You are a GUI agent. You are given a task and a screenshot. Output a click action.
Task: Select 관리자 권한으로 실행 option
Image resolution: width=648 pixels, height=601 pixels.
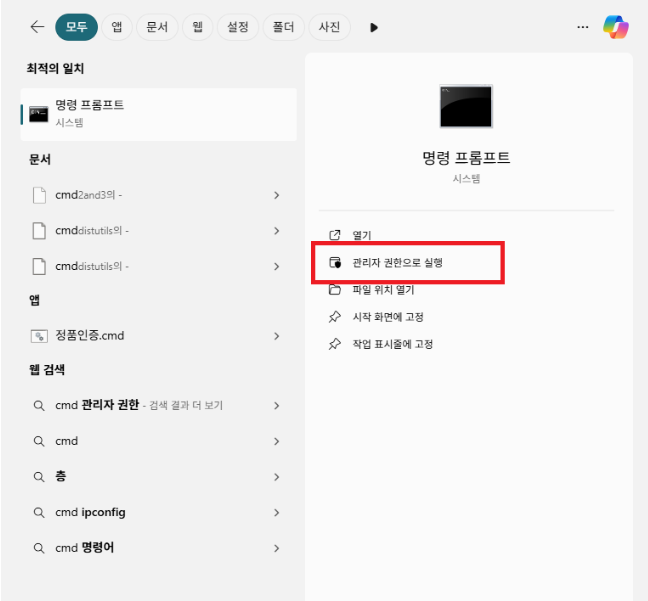(397, 263)
